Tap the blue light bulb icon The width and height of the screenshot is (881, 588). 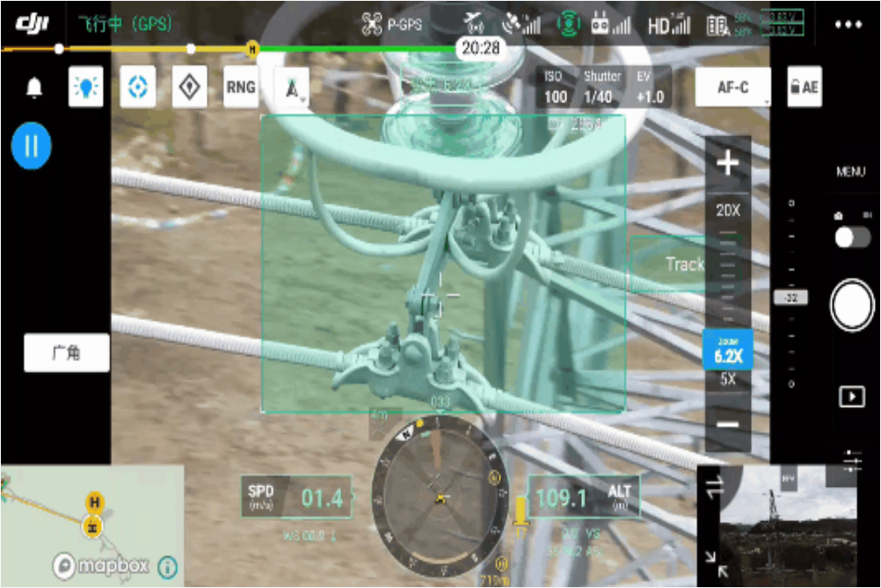point(85,87)
